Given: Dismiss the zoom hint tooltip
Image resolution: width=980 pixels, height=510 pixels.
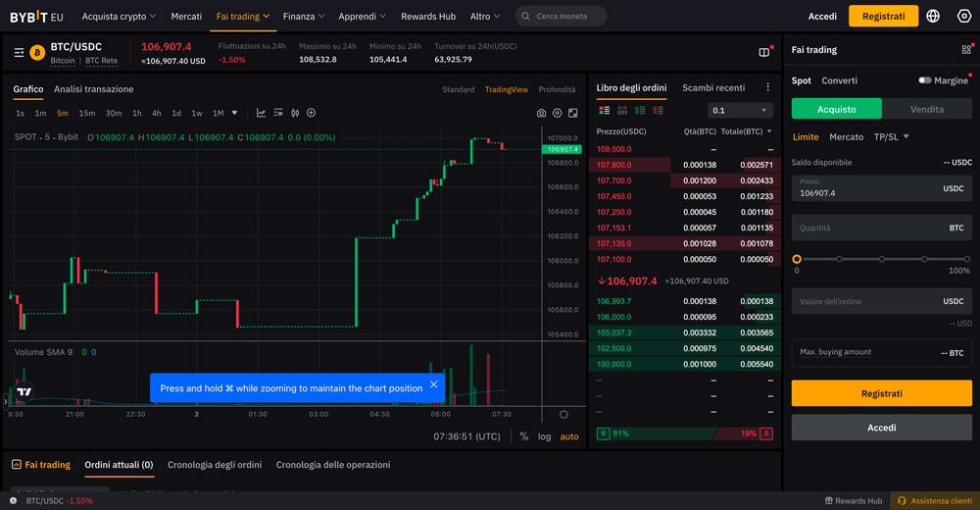Looking at the screenshot, I should click(x=434, y=384).
